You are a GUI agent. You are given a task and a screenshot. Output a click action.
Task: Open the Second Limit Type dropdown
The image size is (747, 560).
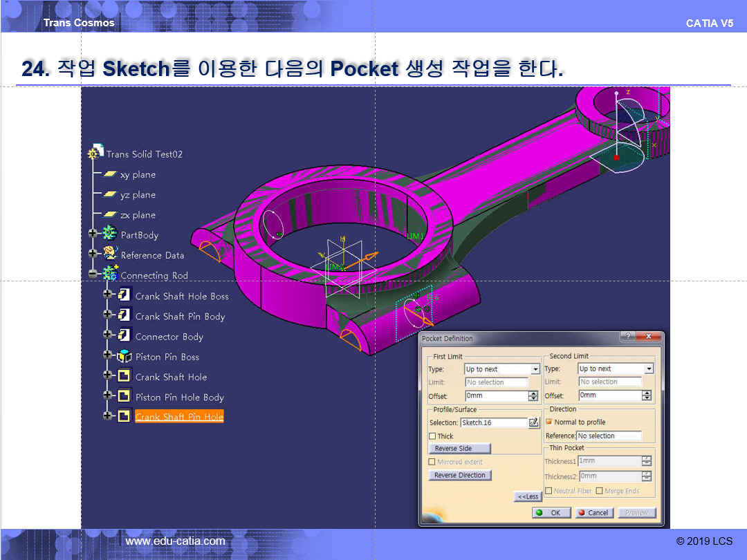tap(648, 369)
